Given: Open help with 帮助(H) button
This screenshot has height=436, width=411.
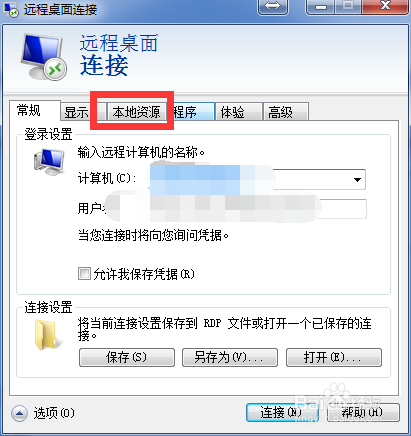Looking at the screenshot, I should click(363, 413).
